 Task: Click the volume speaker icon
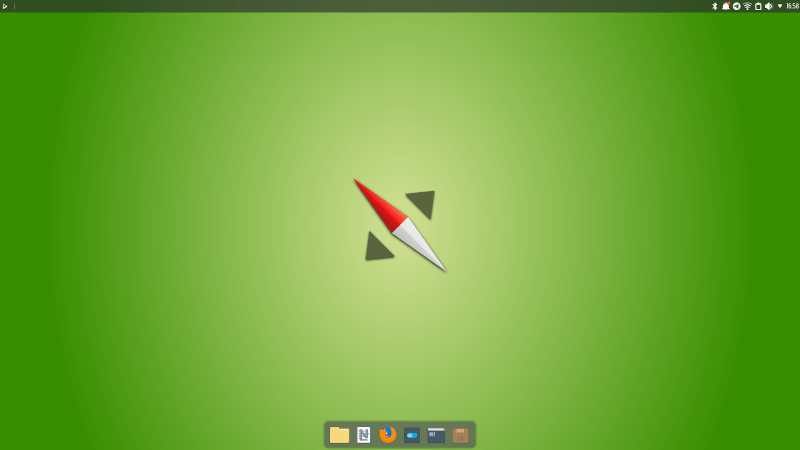(768, 6)
